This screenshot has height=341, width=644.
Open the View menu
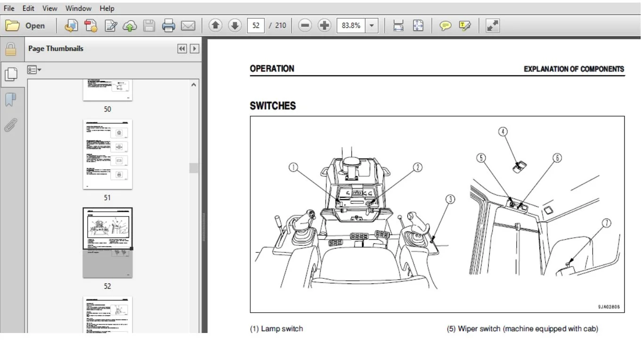(50, 8)
